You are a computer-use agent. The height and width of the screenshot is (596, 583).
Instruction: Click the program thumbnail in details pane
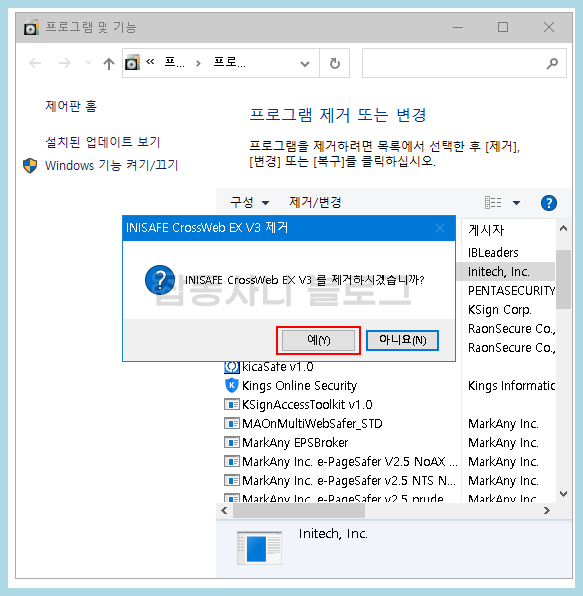pos(260,548)
